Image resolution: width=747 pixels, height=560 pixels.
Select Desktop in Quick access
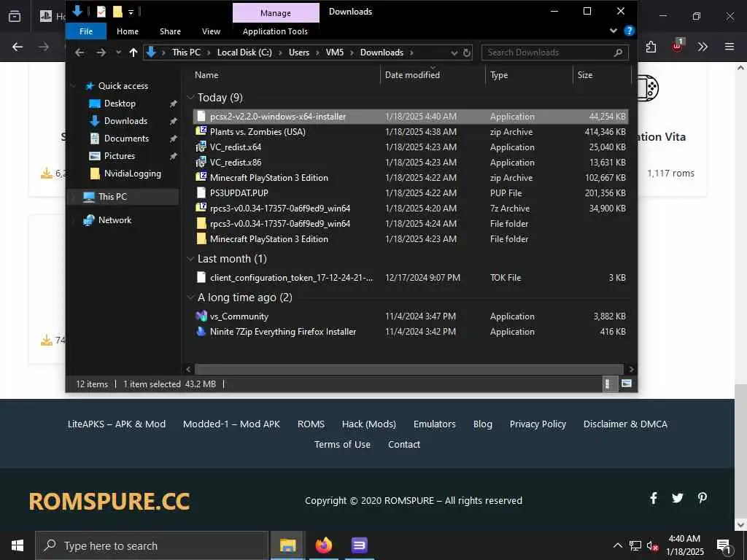click(120, 104)
